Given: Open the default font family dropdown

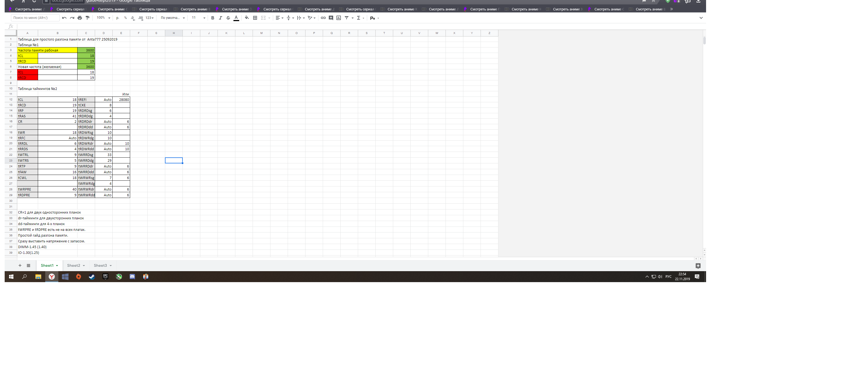Looking at the screenshot, I should (x=173, y=18).
